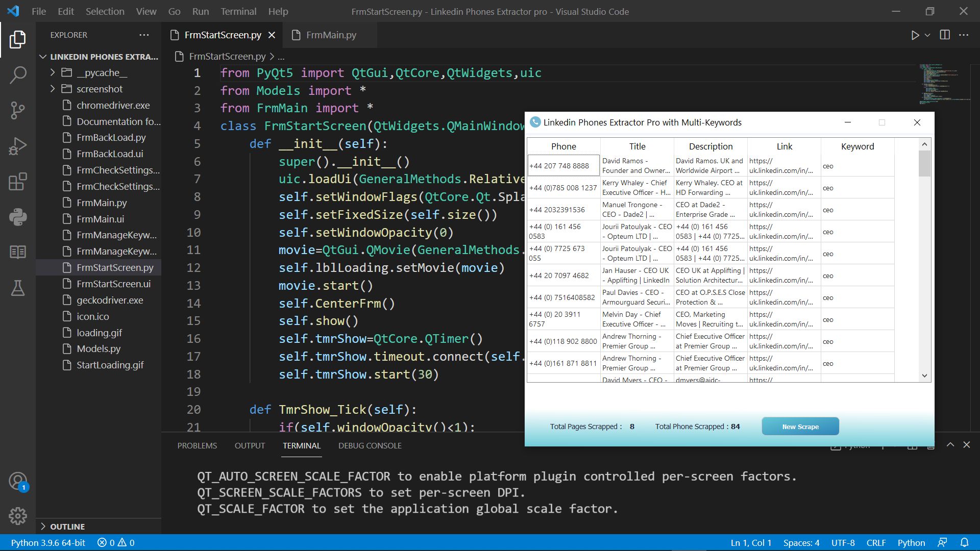Open FrmBackLoad.py in the explorer
980x551 pixels.
111,138
